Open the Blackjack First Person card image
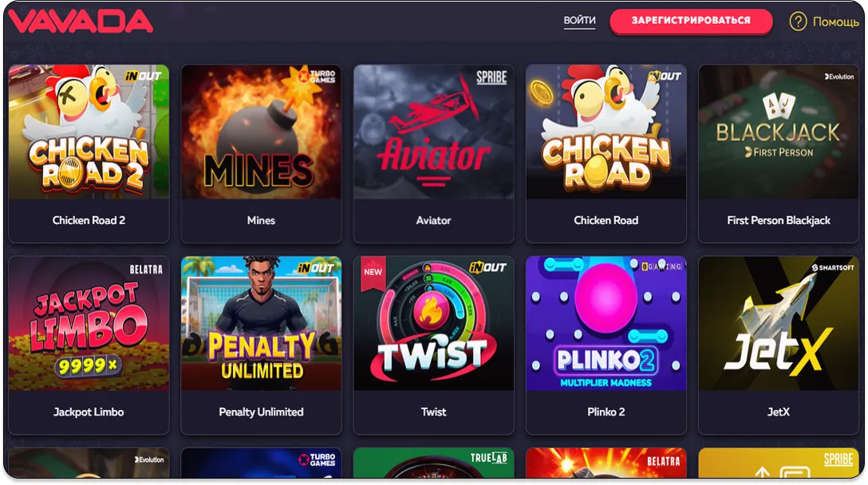Viewport: 868px width, 485px height. (779, 132)
